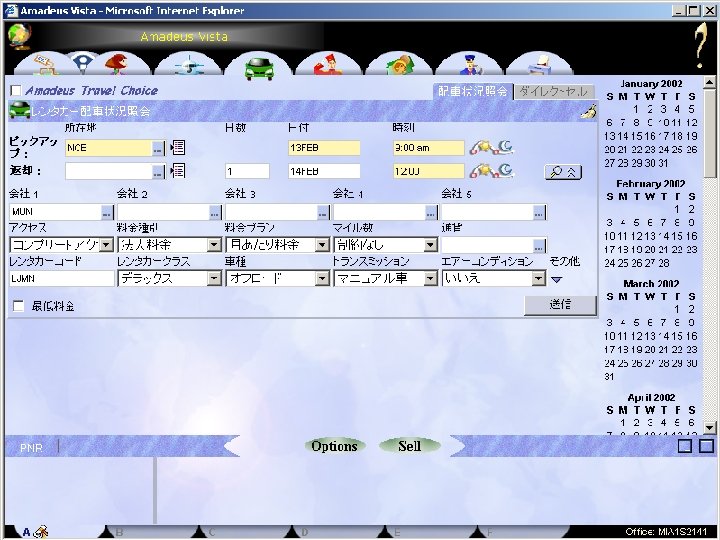Browse pick-up location with NCE ellipsis button
Screen dimensions: 720x540
point(158,148)
